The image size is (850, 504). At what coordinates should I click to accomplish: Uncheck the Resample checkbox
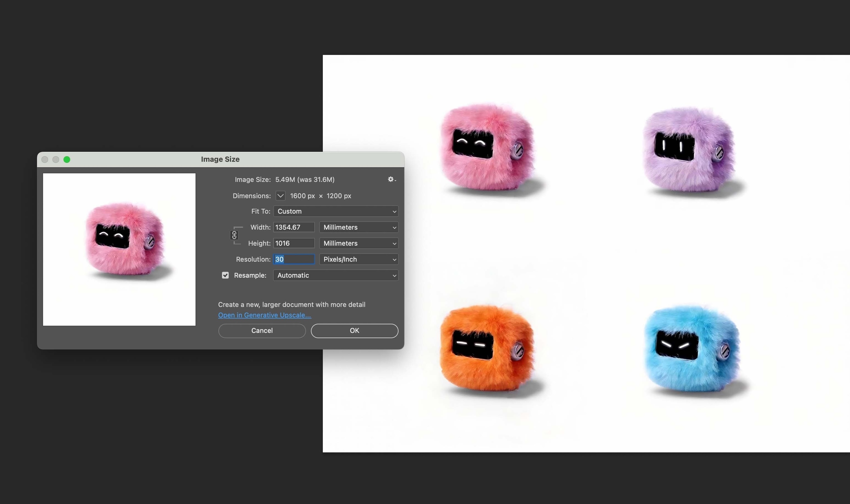(x=225, y=275)
